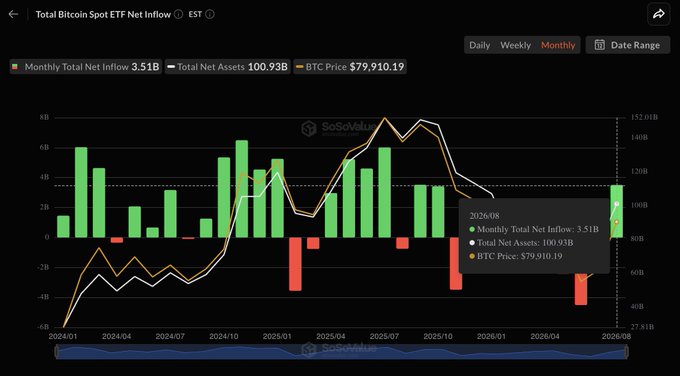Image resolution: width=680 pixels, height=376 pixels.
Task: Click the -6B left axis label
Action: pos(43,327)
